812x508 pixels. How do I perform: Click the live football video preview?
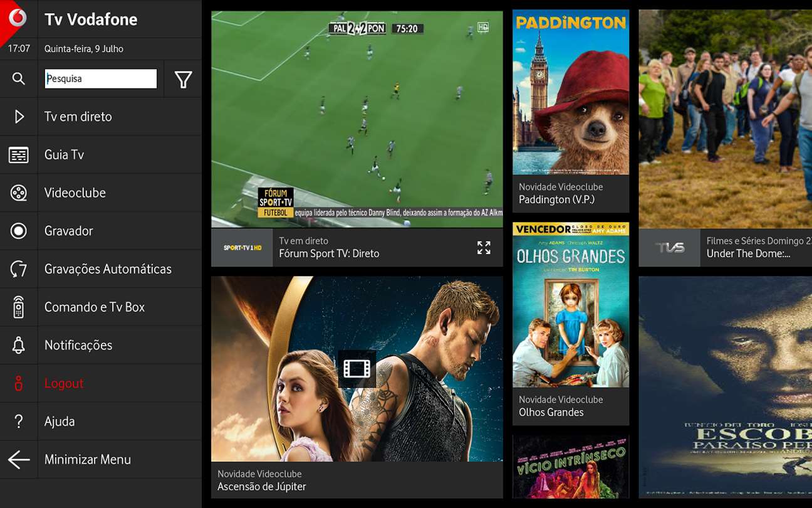click(357, 119)
